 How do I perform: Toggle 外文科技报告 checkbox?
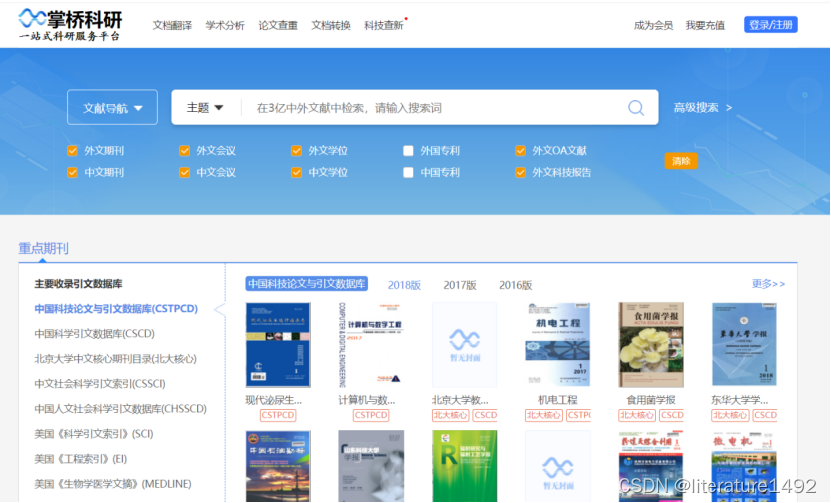(520, 172)
